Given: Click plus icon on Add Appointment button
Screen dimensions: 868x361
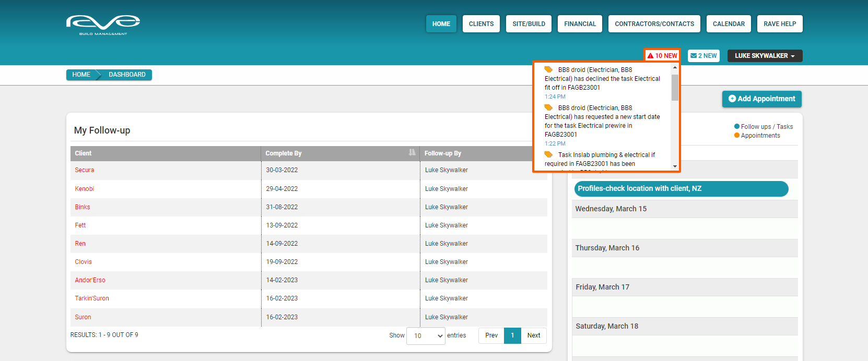Looking at the screenshot, I should tap(732, 99).
